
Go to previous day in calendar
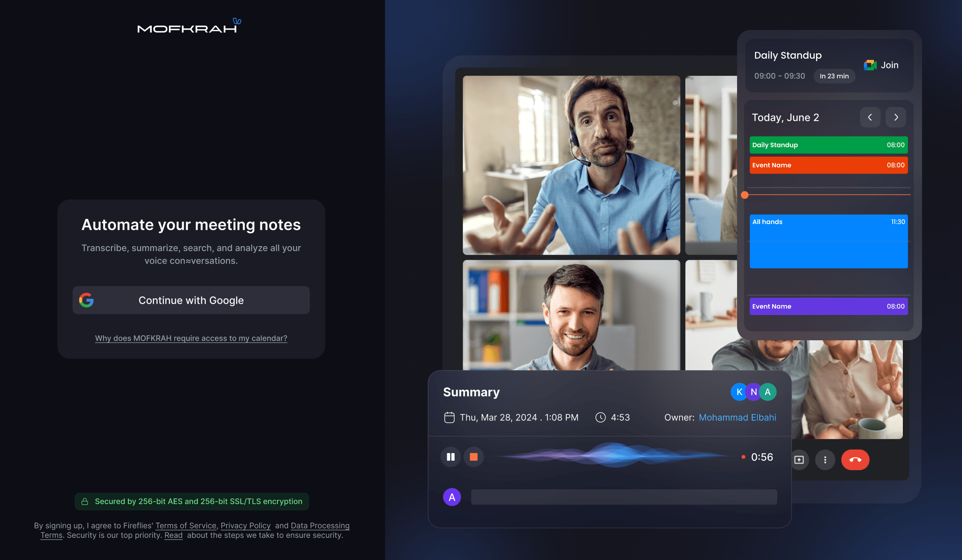click(870, 117)
